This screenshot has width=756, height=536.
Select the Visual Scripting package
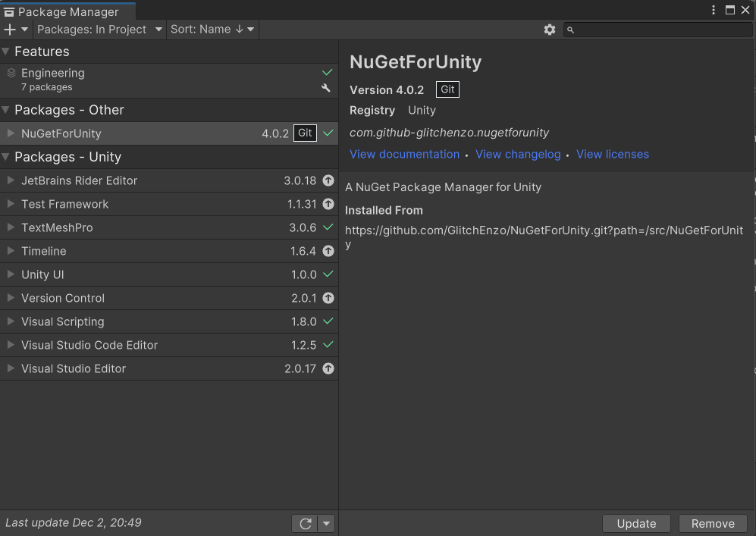point(169,321)
